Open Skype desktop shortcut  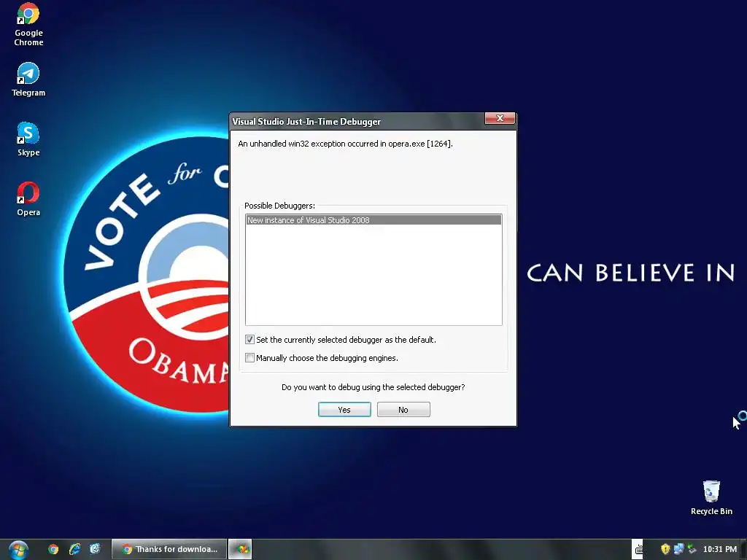point(28,139)
